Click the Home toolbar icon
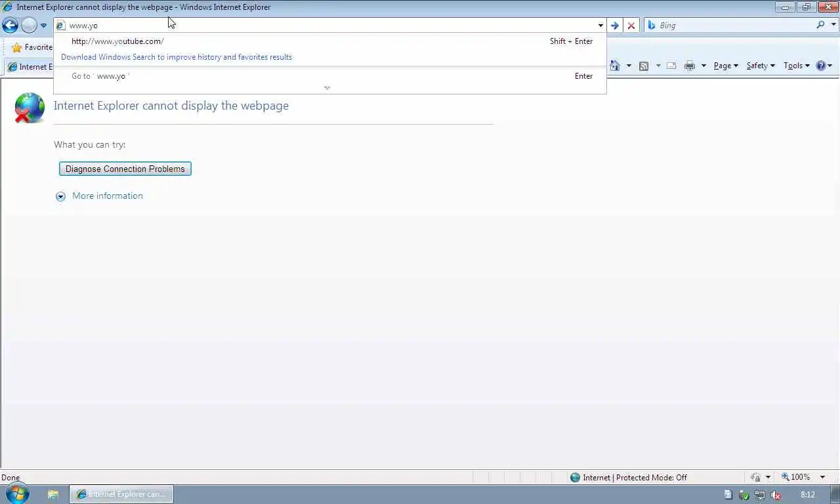The width and height of the screenshot is (840, 504). pos(615,66)
